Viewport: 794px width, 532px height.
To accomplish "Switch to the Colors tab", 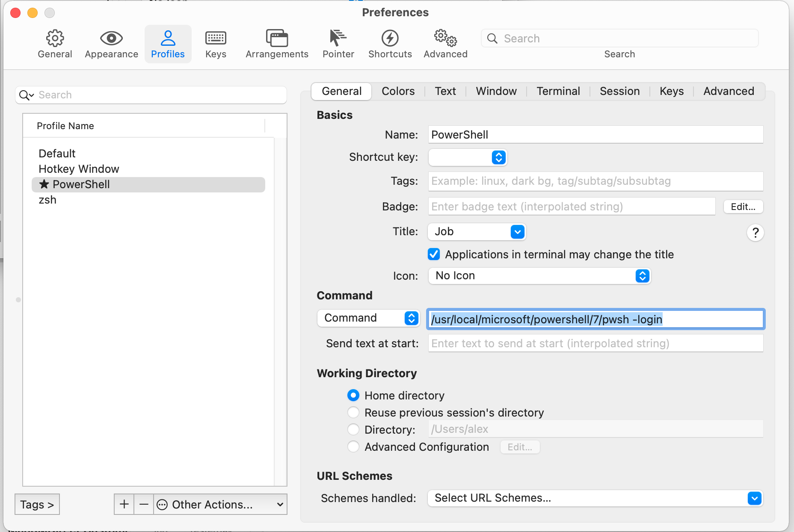I will tap(398, 91).
